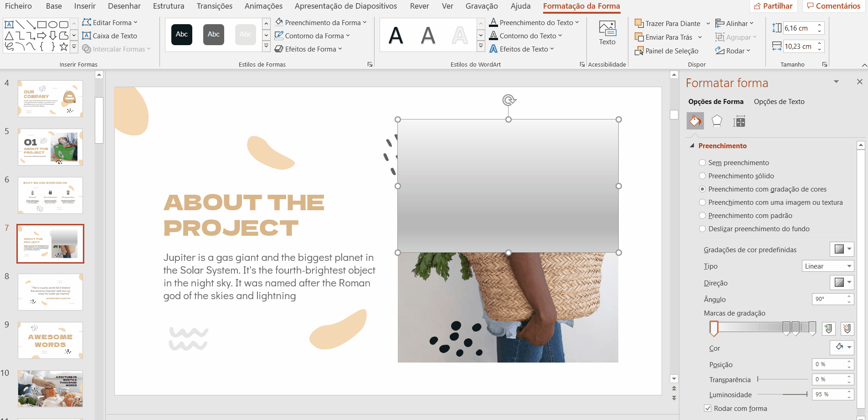Apply the gray WordArt A style
The image size is (868, 420).
(x=428, y=35)
